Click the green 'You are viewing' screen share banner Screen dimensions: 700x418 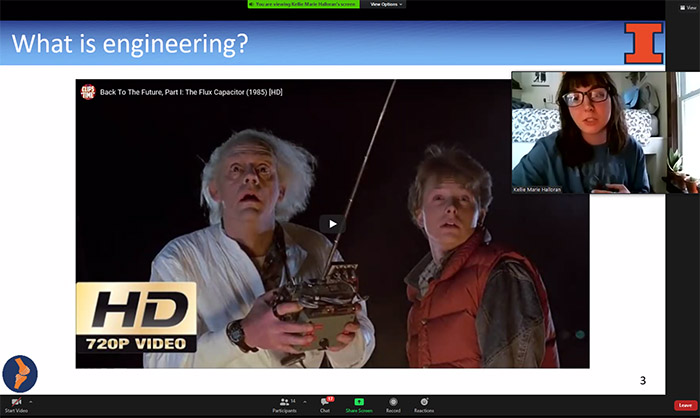click(x=304, y=4)
